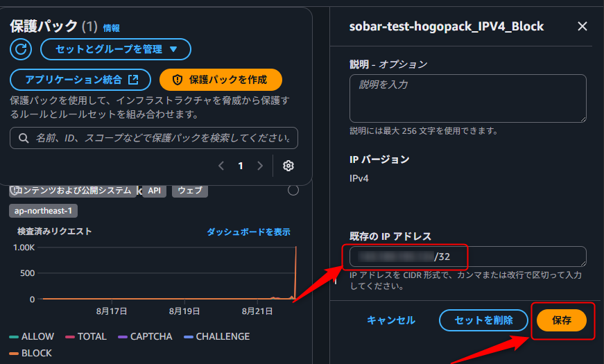Viewport: 604px width, 364px height.
Task: Go to next page with right chevron
Action: point(260,166)
